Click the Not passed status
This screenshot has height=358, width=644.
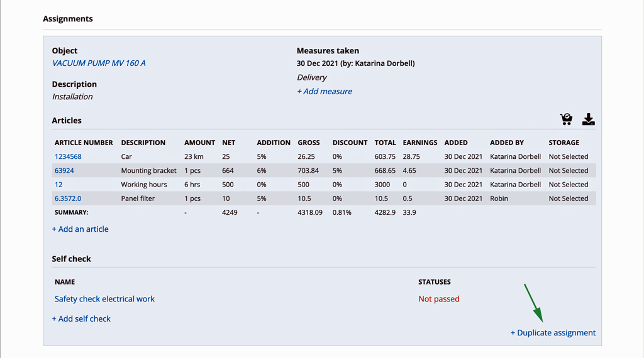coord(438,299)
